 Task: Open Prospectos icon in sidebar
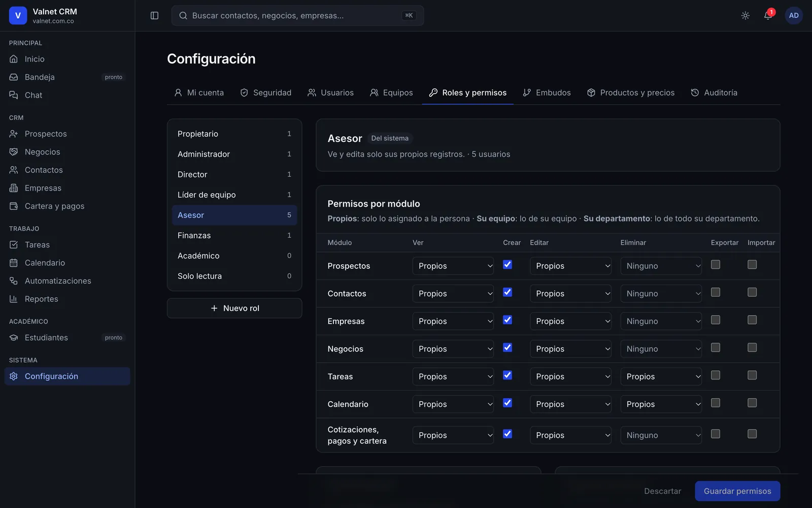(14, 134)
